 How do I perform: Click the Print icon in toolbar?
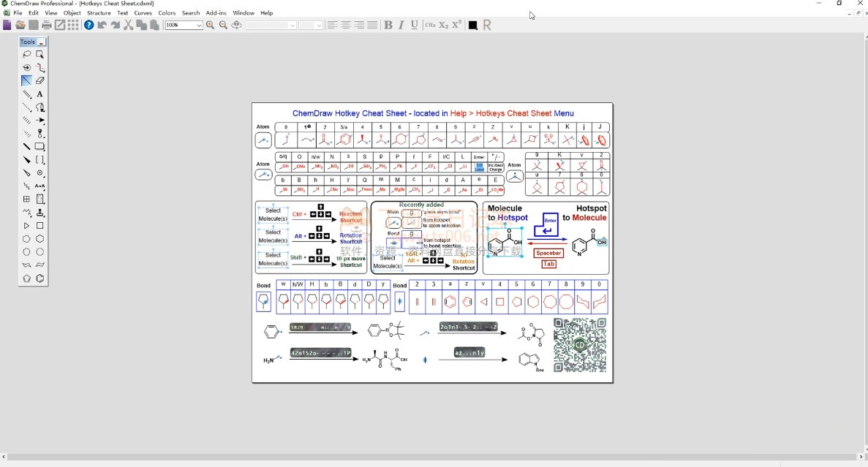point(47,25)
